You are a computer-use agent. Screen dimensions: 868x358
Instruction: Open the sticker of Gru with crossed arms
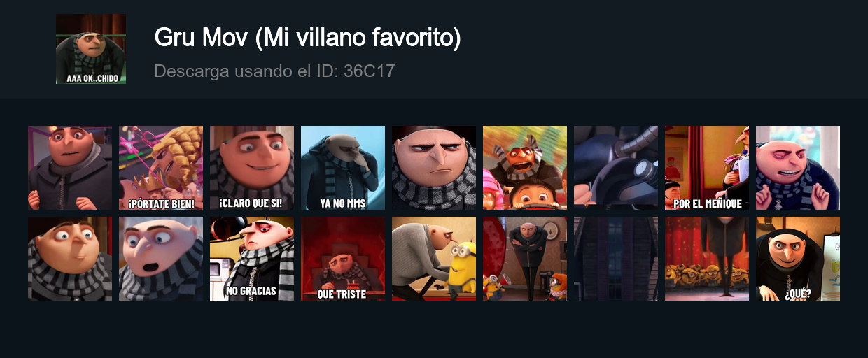(x=525, y=259)
